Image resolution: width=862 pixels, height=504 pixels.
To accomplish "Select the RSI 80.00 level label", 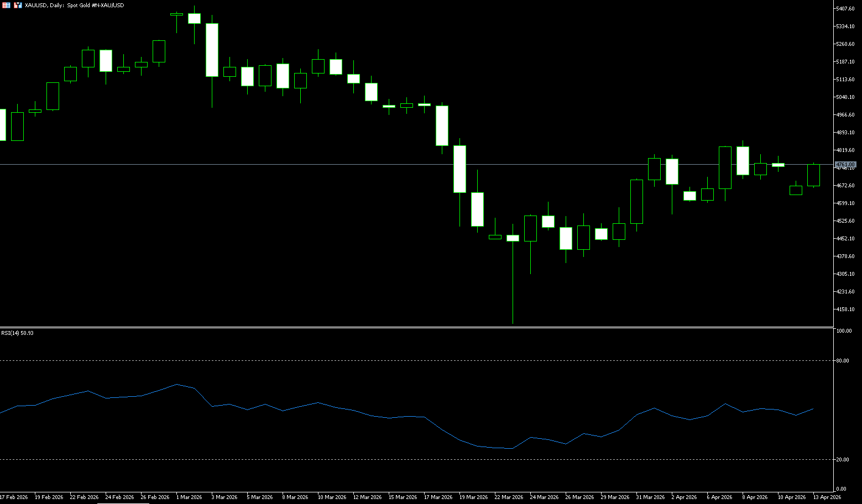I will point(843,361).
